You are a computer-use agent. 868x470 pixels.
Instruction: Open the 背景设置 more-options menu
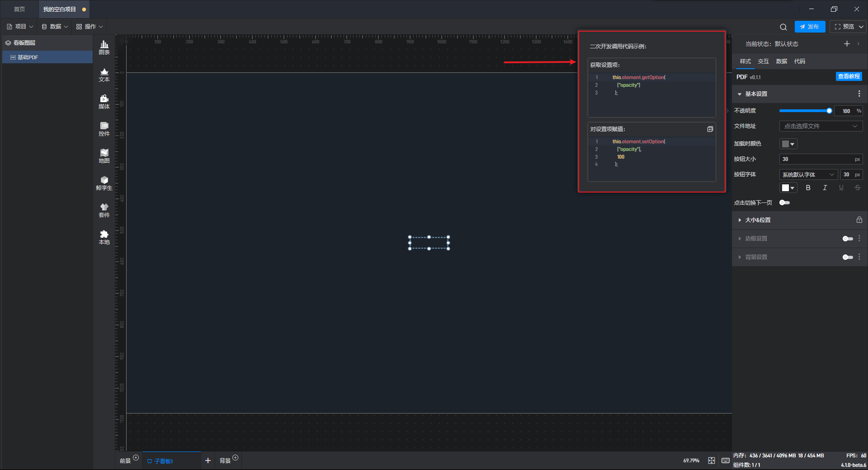859,257
